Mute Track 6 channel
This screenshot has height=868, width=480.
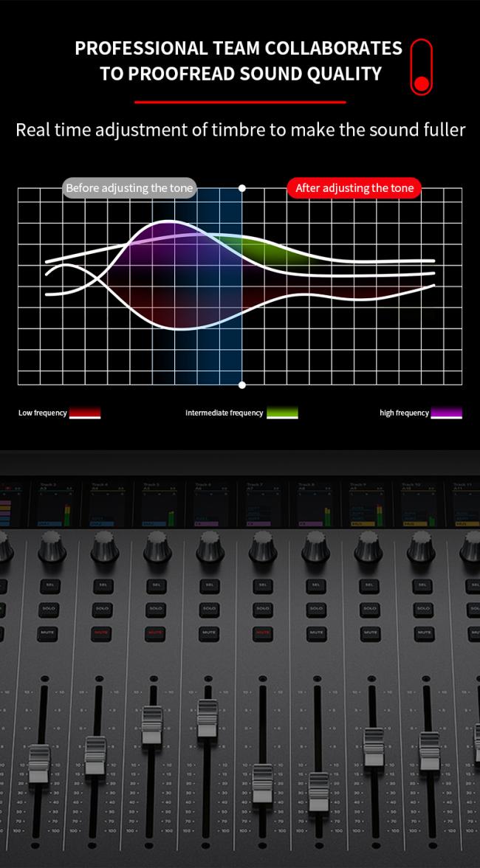209,633
